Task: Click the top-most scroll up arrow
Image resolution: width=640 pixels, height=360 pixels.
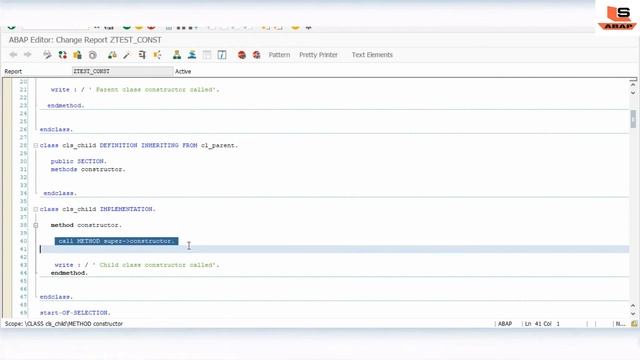Action: pyautogui.click(x=633, y=85)
